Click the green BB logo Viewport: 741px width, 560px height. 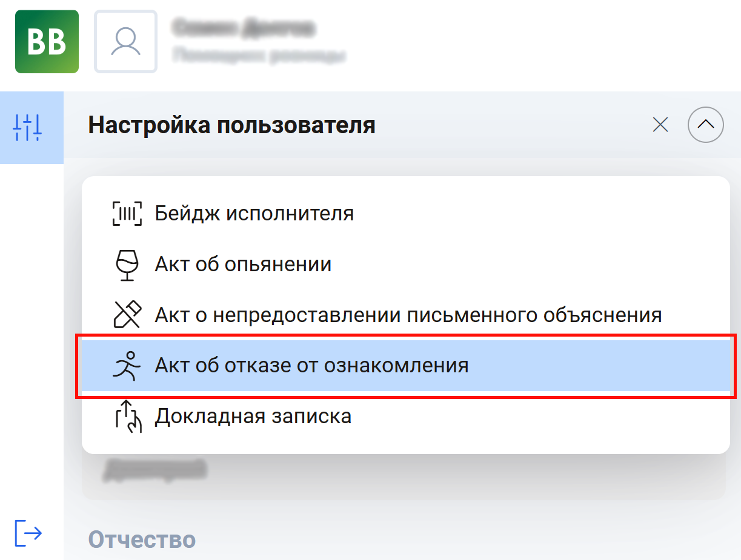[x=47, y=42]
